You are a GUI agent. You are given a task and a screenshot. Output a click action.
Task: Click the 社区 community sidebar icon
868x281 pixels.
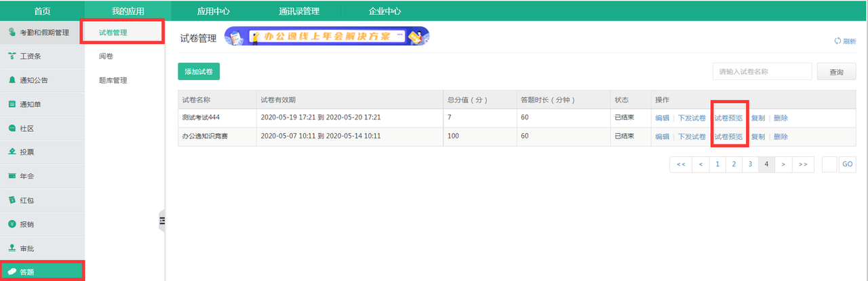click(x=12, y=128)
